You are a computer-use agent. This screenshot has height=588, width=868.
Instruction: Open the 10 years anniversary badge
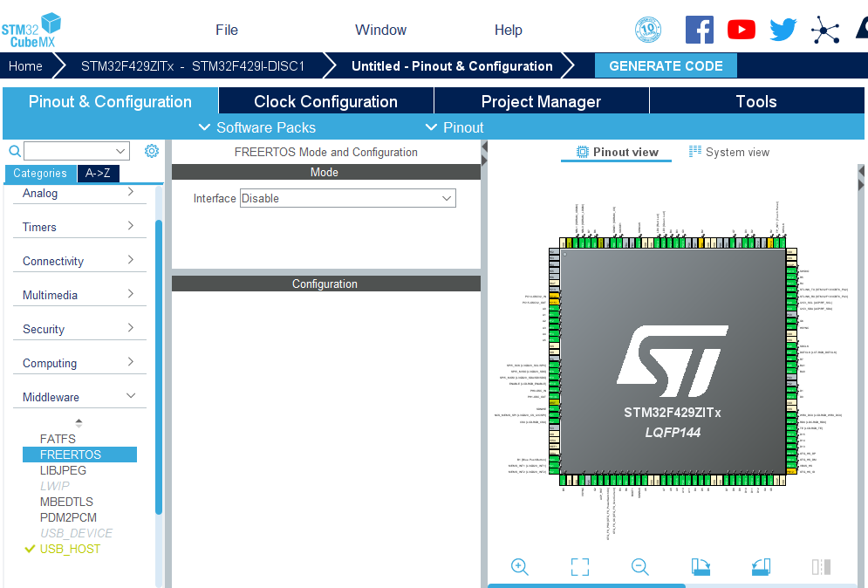pyautogui.click(x=647, y=30)
